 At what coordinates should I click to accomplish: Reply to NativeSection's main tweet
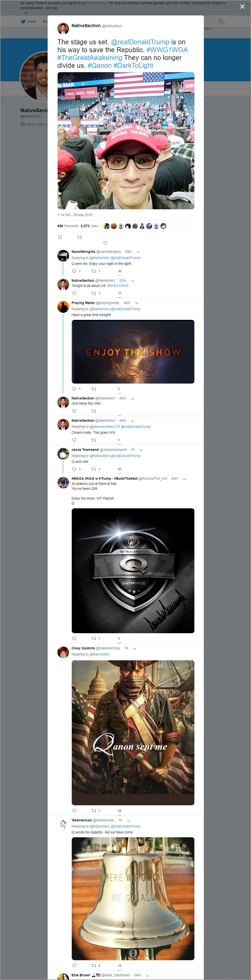pos(60,237)
